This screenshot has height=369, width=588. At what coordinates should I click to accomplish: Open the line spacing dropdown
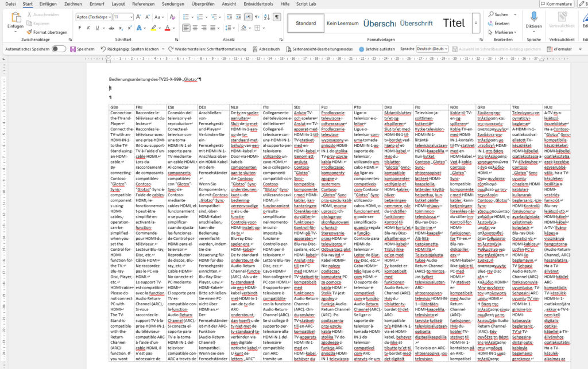click(229, 28)
